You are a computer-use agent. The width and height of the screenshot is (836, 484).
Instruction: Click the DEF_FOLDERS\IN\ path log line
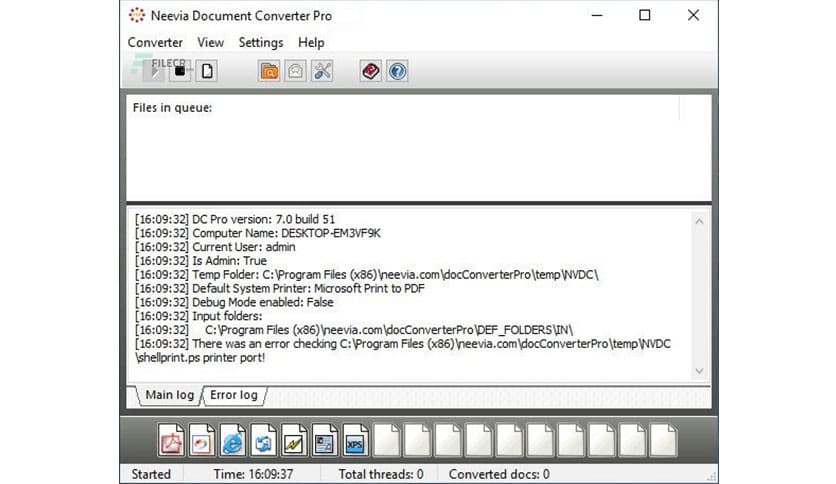tap(354, 330)
